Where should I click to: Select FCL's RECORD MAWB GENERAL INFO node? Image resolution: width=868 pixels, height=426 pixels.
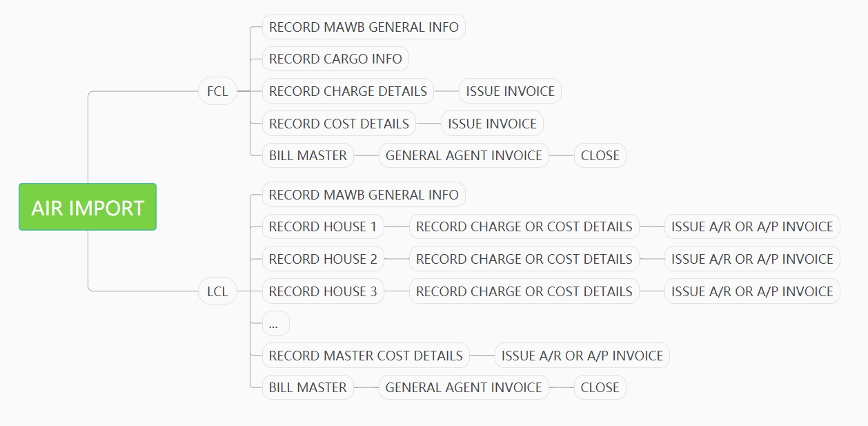(364, 27)
